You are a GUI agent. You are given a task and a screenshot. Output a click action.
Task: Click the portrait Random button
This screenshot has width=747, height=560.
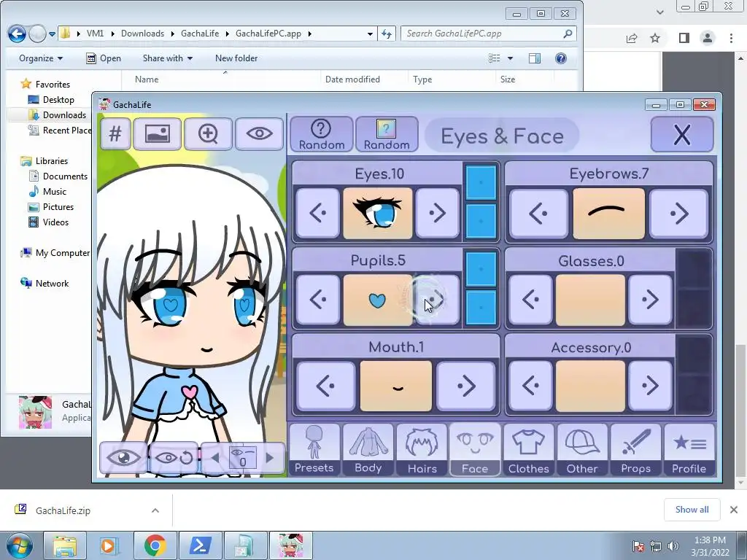click(387, 135)
